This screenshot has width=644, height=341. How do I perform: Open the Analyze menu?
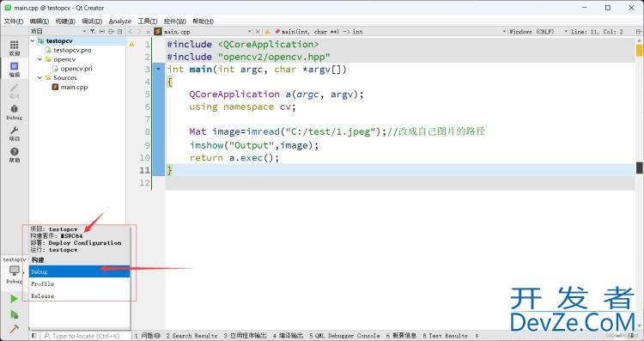pos(120,21)
